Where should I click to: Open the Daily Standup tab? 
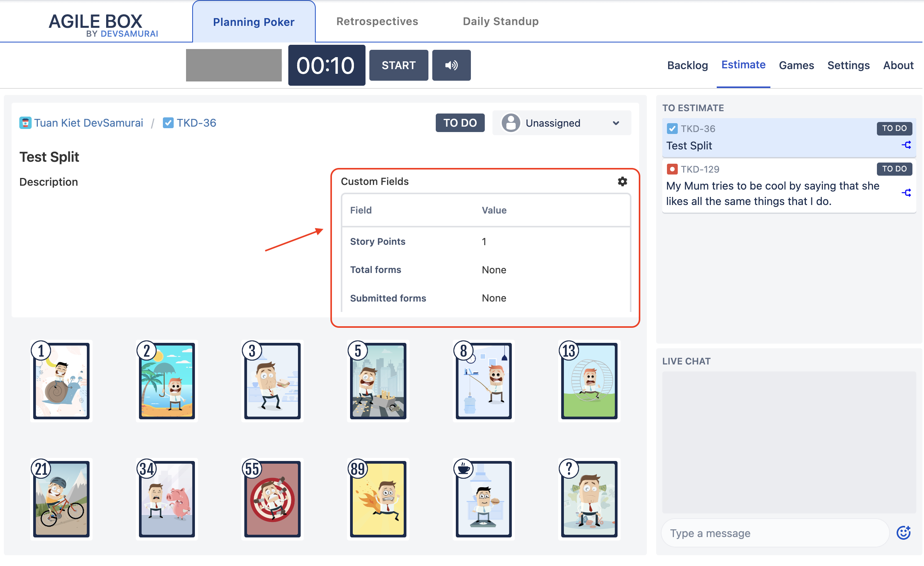pyautogui.click(x=501, y=21)
